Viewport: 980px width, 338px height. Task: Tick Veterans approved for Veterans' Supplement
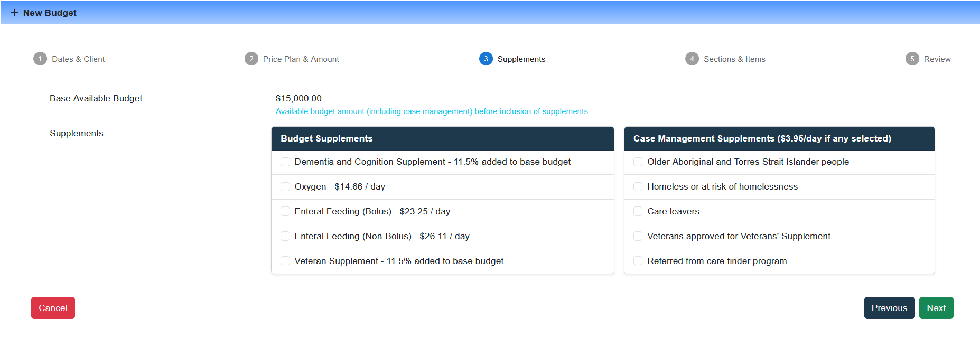coord(638,237)
